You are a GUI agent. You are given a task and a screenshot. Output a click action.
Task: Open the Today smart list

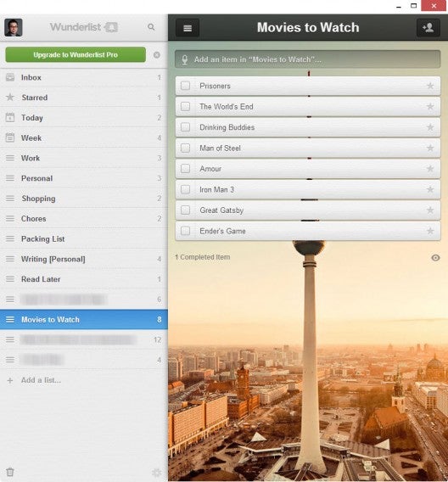(x=84, y=118)
